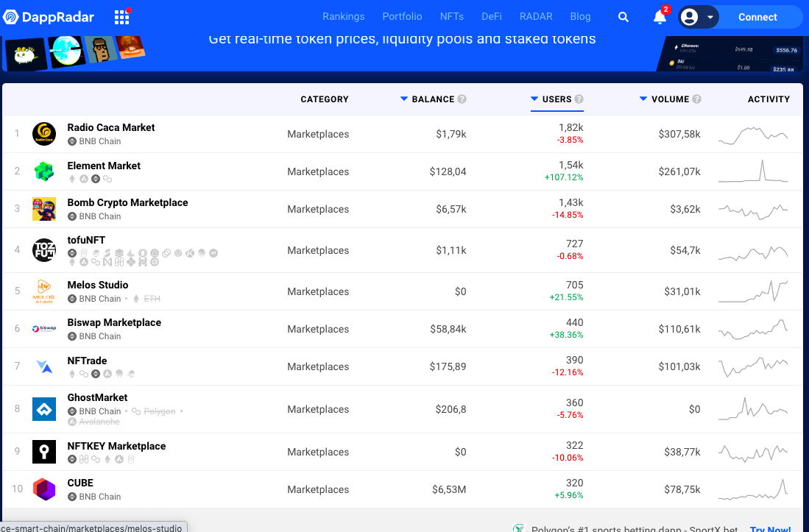Screen dimensions: 809x532
Task: Click the BNB Chain icon under Melos Studio
Action: click(x=72, y=299)
